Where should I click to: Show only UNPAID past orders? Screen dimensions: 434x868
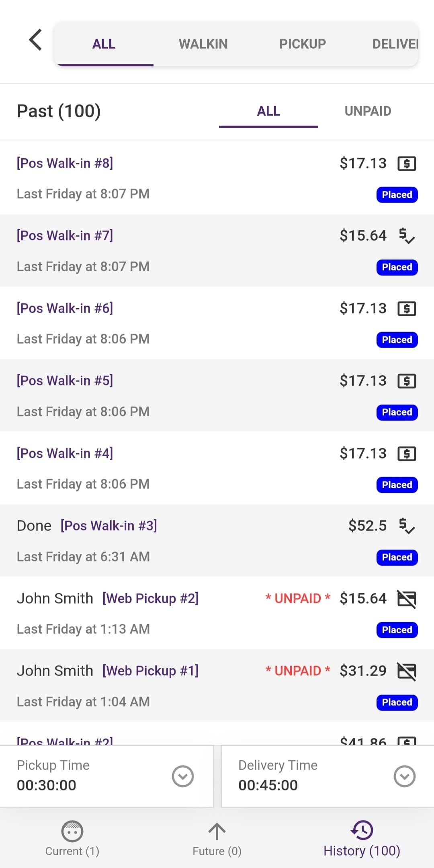tap(368, 111)
